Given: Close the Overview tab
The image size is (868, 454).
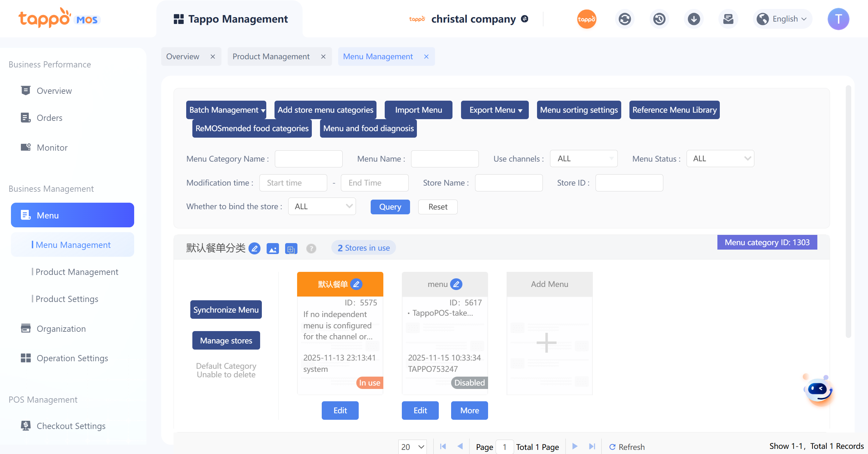Looking at the screenshot, I should 213,56.
